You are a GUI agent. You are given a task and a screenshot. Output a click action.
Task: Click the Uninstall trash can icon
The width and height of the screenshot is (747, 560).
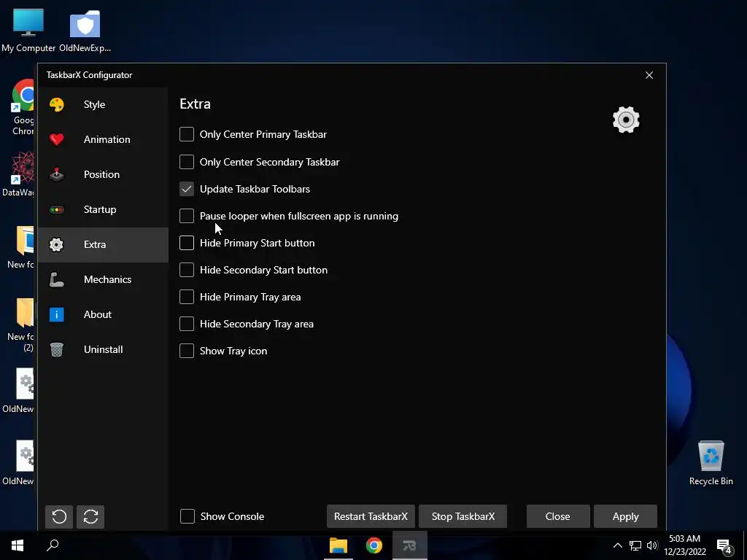tap(57, 349)
